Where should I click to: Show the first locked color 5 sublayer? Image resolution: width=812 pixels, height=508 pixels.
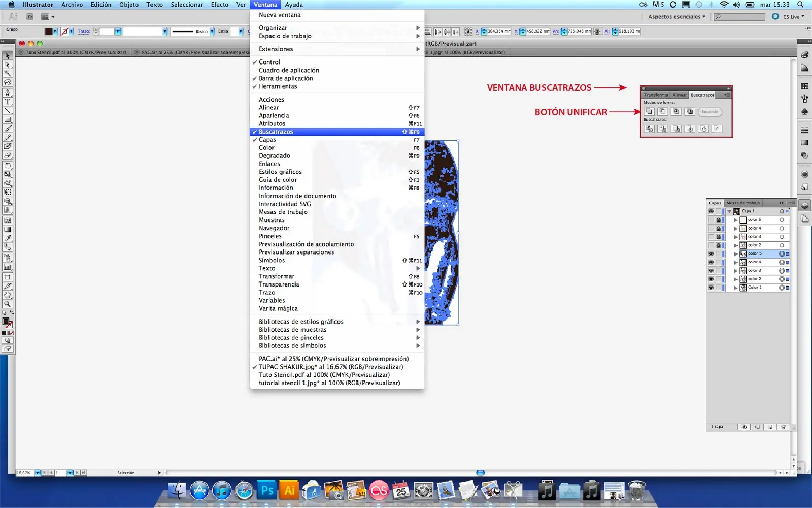coord(711,220)
